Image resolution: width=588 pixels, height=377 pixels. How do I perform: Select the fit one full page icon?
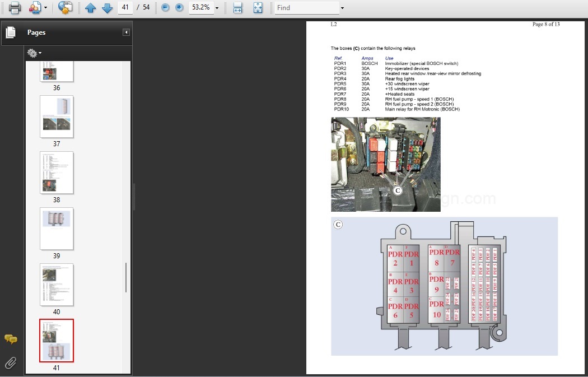coord(258,7)
